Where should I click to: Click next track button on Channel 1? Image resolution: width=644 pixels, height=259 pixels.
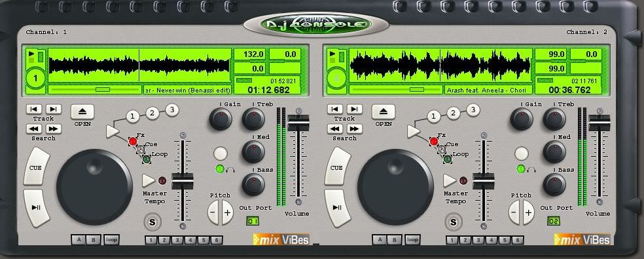[54, 109]
